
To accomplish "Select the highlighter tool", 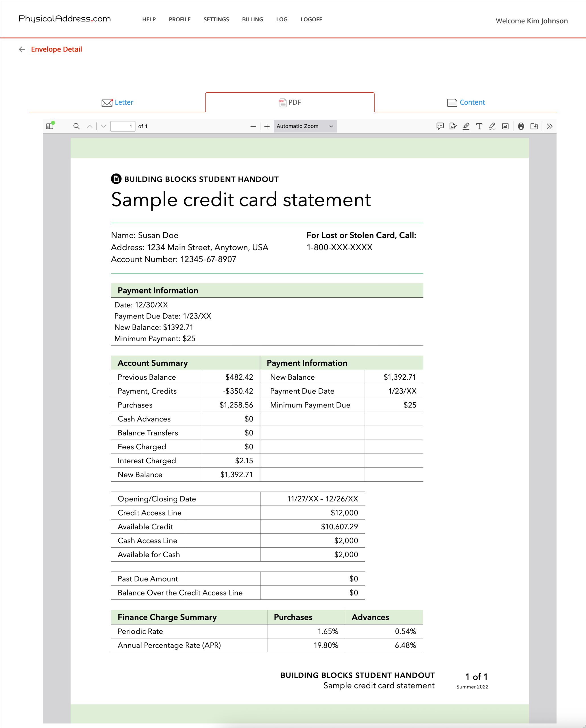I will [x=466, y=126].
